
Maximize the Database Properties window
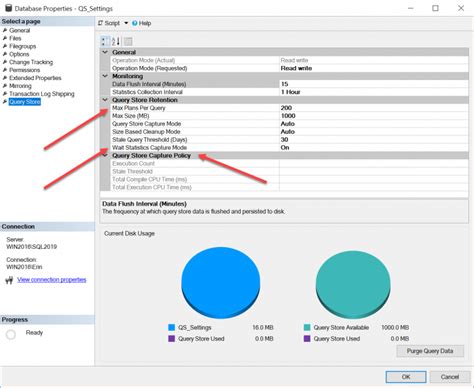coord(435,8)
